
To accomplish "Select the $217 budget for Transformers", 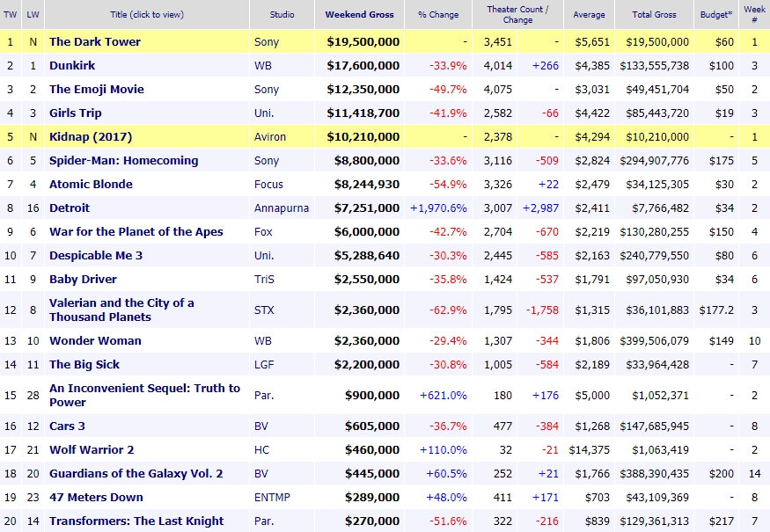I will coord(722,521).
